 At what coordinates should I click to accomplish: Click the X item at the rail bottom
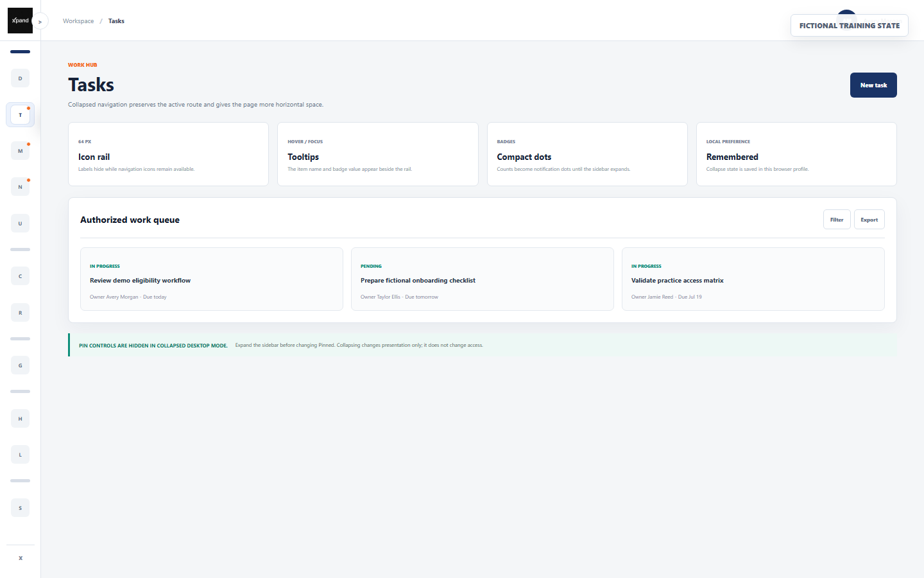click(x=20, y=558)
